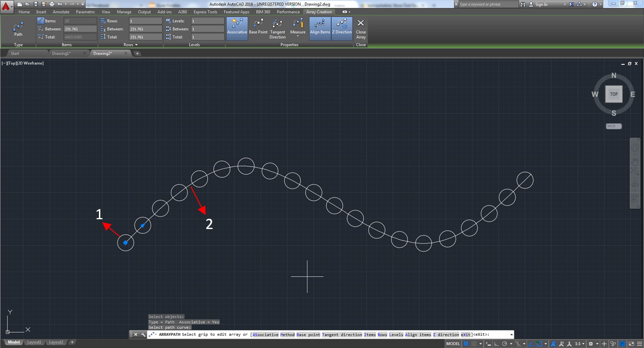Toggle the Z Direction button
This screenshot has height=348, width=644.
[x=342, y=28]
